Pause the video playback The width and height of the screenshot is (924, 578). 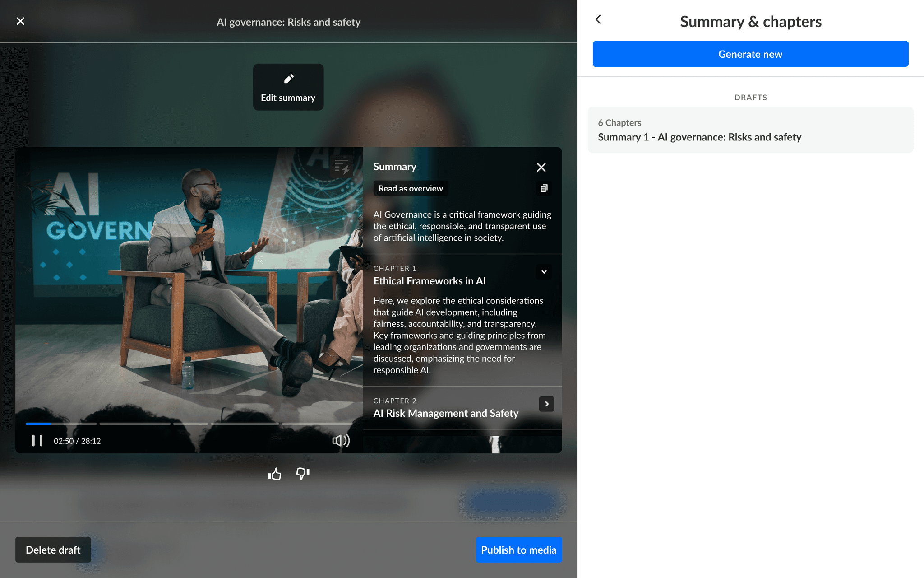tap(37, 441)
